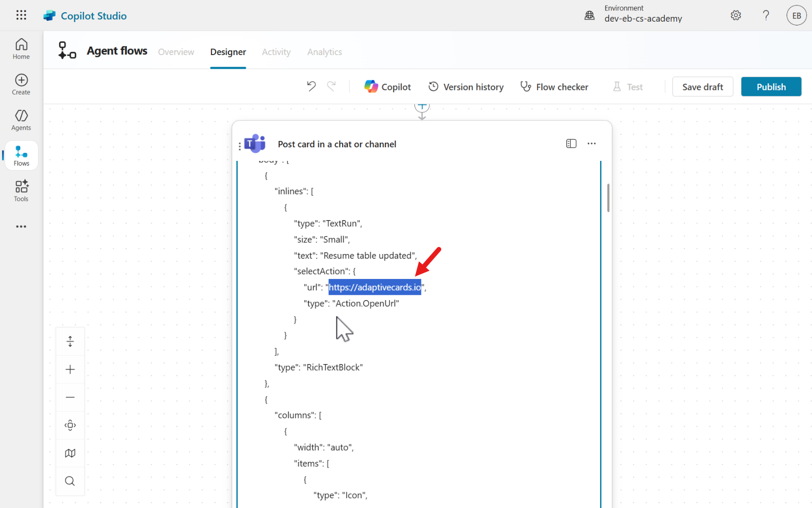This screenshot has height=508, width=812.
Task: Click the undo arrow icon
Action: coord(311,87)
